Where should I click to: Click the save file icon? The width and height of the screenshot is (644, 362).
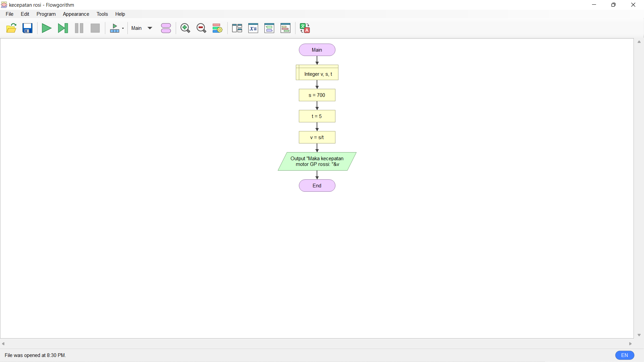point(28,28)
